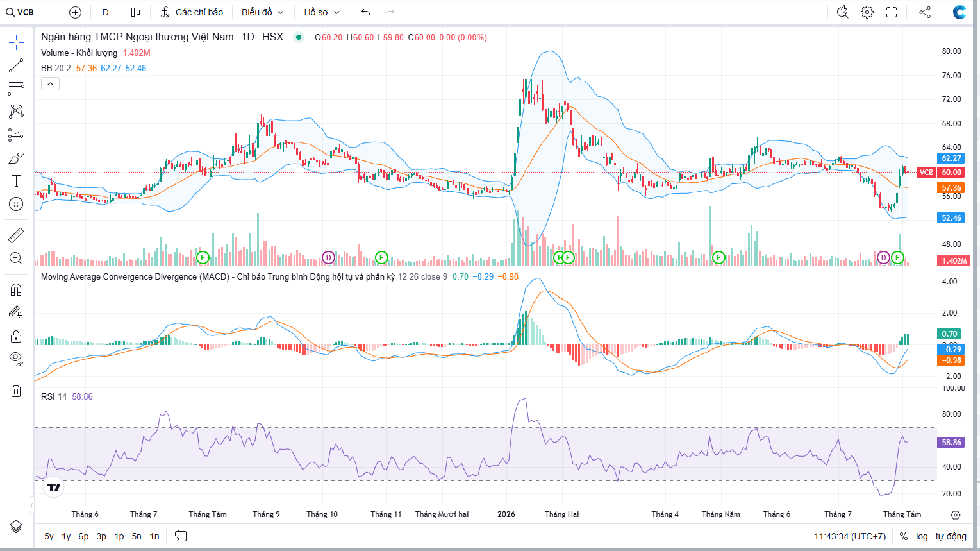The image size is (980, 551).
Task: Toggle log scale mode
Action: tap(922, 536)
